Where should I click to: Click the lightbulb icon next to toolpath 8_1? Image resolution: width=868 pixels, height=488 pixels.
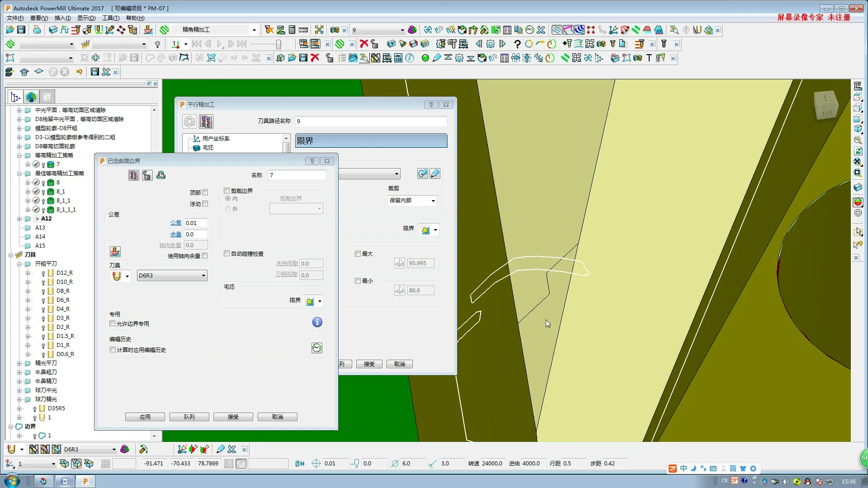tap(43, 192)
